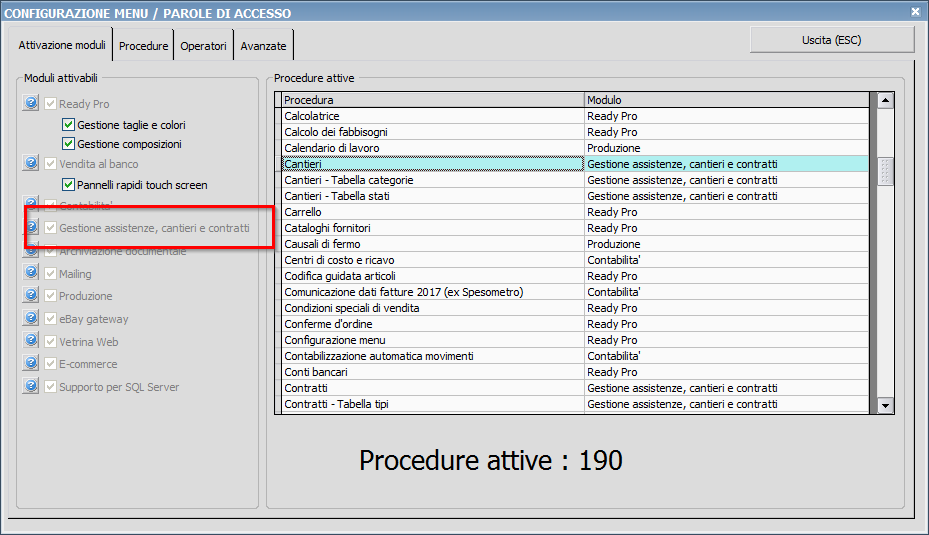Click the scroll down arrow of procedure list
The height and width of the screenshot is (535, 929).
pyautogui.click(x=885, y=405)
